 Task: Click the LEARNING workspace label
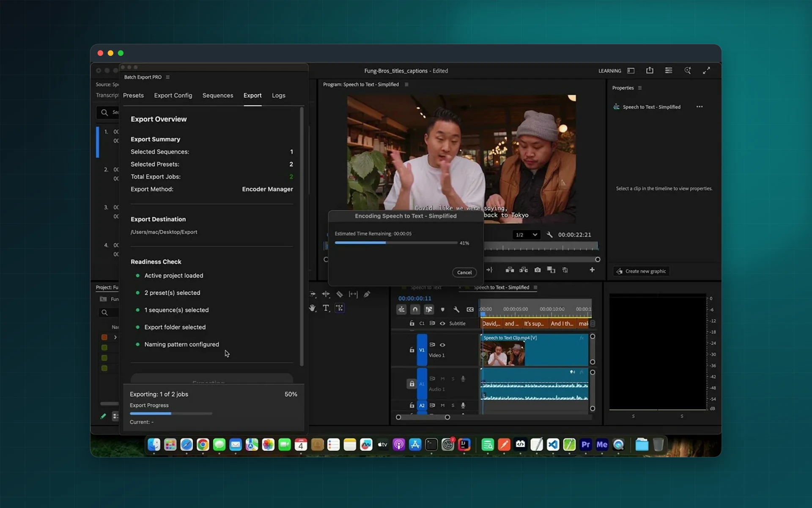pos(609,71)
